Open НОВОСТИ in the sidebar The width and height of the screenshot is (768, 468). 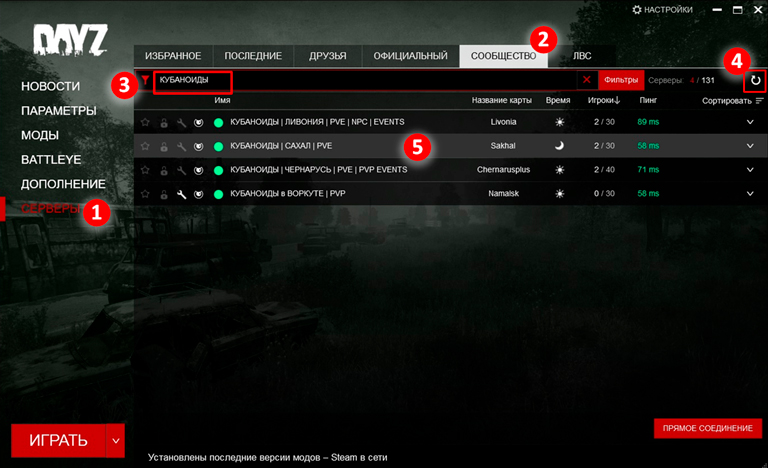(x=50, y=86)
